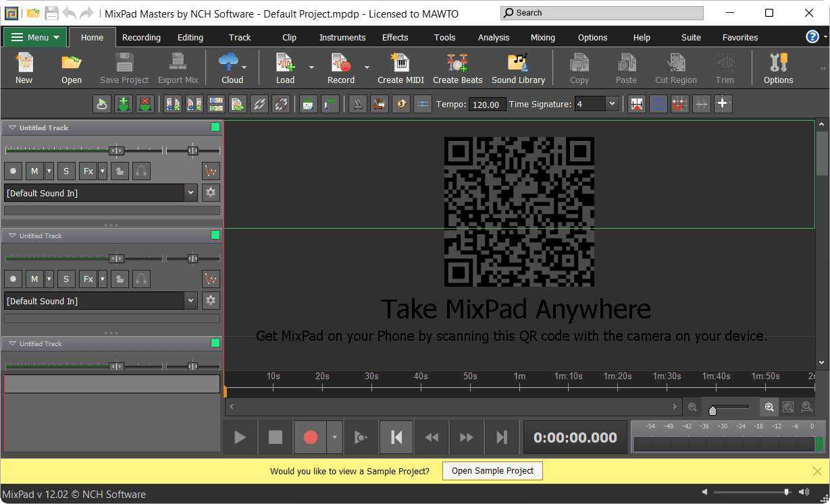Click the automation envelope icon on first track
This screenshot has height=504, width=830.
[211, 171]
